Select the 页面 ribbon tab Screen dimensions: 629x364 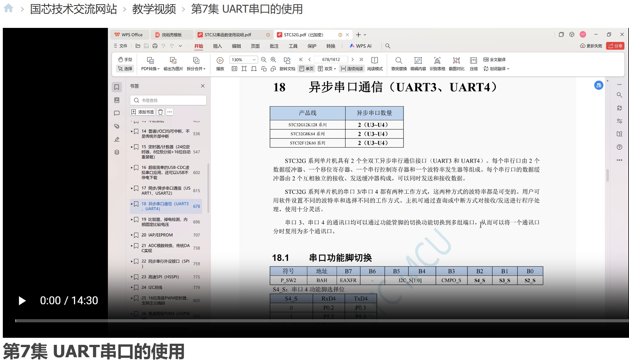255,46
